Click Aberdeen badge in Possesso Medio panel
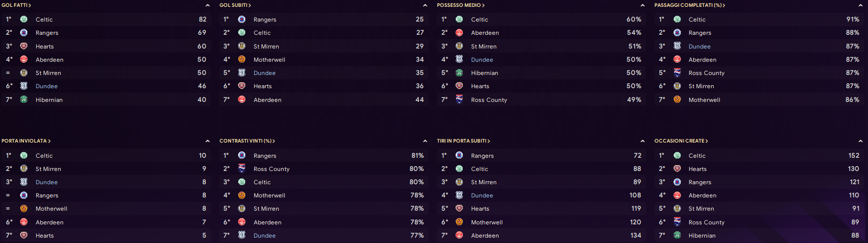The width and height of the screenshot is (868, 243). 459,33
